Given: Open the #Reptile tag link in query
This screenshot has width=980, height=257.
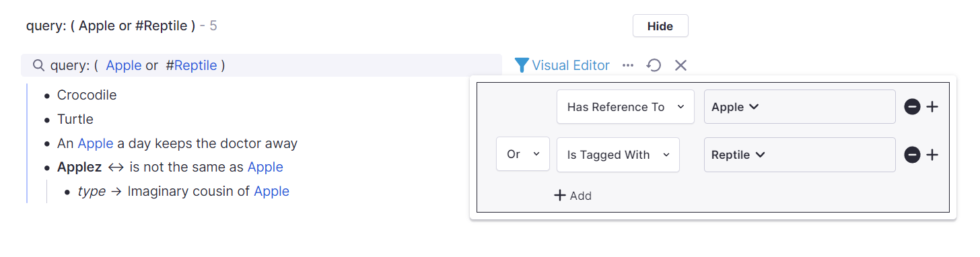Looking at the screenshot, I should (x=191, y=65).
